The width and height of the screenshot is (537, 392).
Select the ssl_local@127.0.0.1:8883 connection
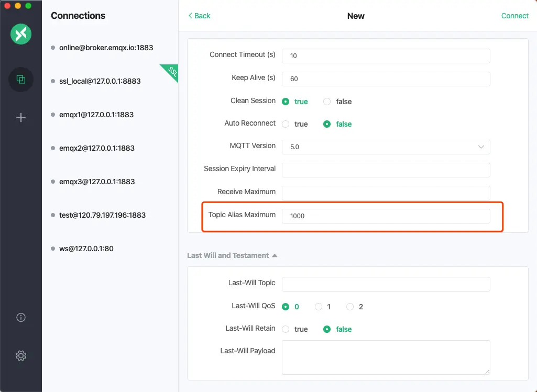point(100,81)
